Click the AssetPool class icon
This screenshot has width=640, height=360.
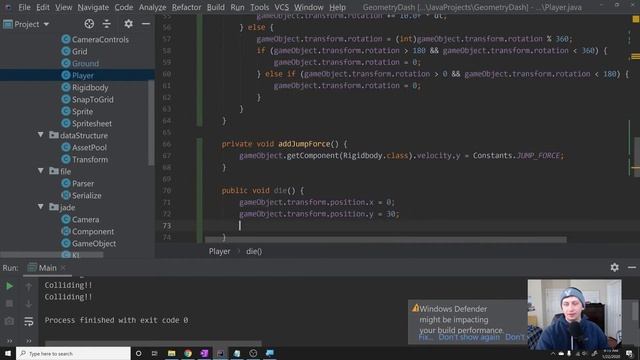click(x=66, y=147)
